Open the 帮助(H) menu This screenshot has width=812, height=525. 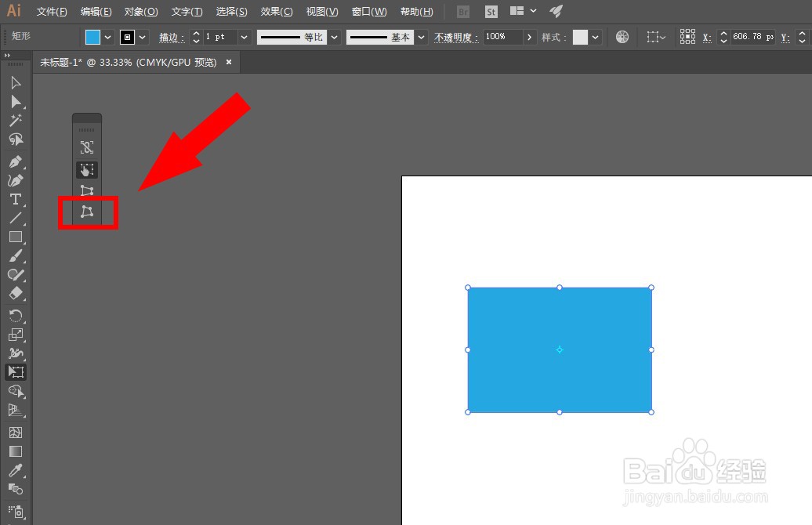tap(417, 12)
